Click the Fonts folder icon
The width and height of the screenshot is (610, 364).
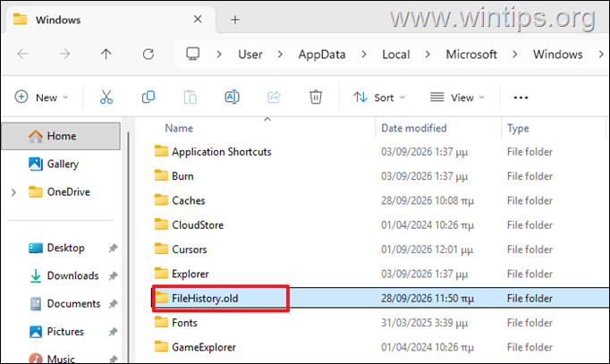coord(161,322)
